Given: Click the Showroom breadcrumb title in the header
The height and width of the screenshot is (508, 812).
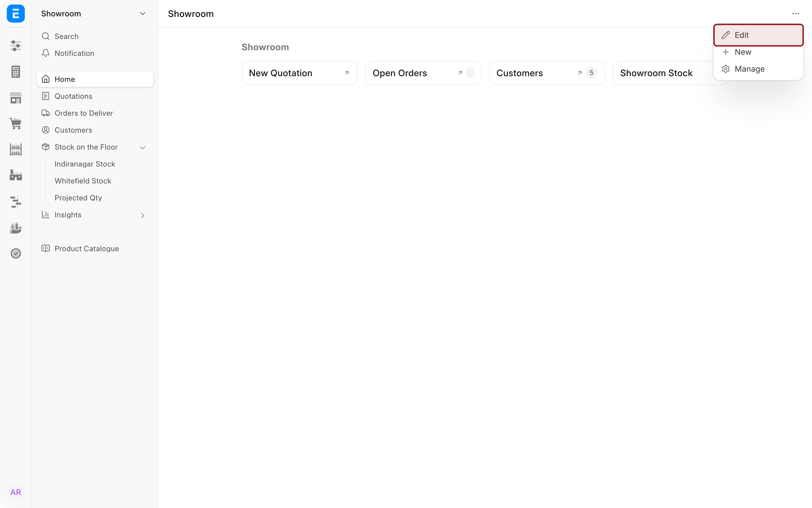Looking at the screenshot, I should [191, 14].
